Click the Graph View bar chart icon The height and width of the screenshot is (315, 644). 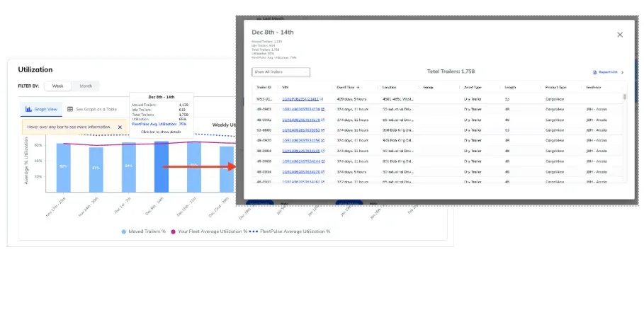click(29, 109)
